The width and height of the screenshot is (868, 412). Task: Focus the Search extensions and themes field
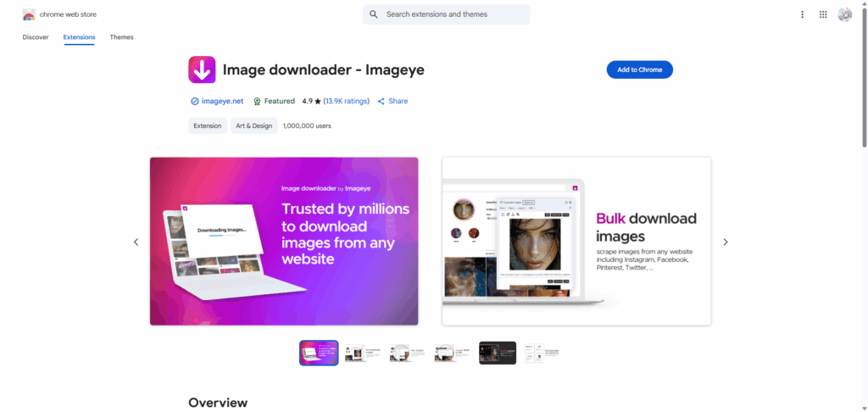coord(446,14)
